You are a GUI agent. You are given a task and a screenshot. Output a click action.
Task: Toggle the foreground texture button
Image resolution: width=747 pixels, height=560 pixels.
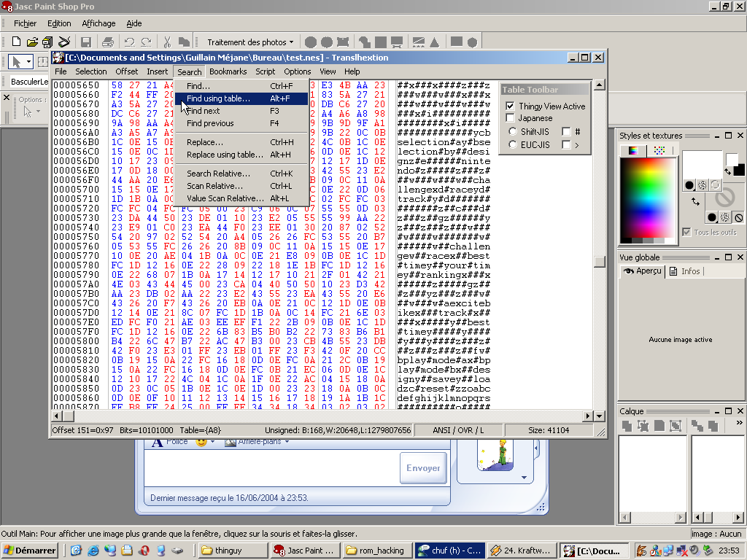tap(703, 184)
